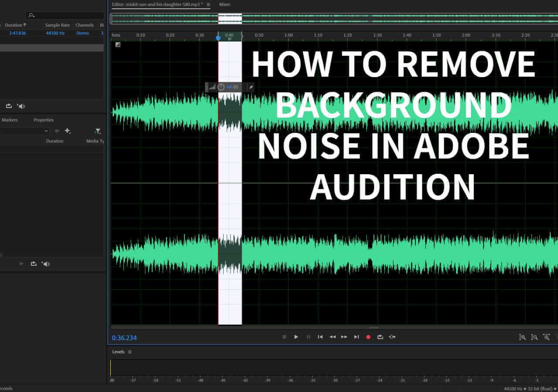This screenshot has width=558, height=392.
Task: Click the level meter bar
Action: [x=334, y=368]
